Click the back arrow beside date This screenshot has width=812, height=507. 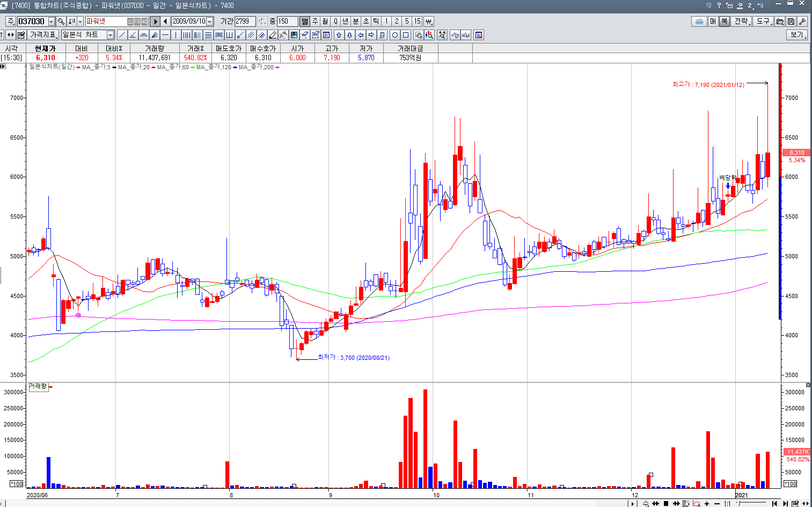click(x=165, y=21)
